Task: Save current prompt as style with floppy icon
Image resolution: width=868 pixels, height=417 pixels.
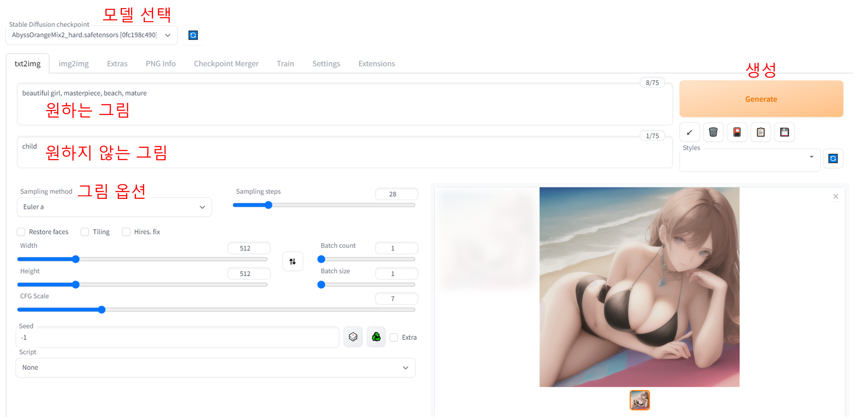Action: [784, 132]
